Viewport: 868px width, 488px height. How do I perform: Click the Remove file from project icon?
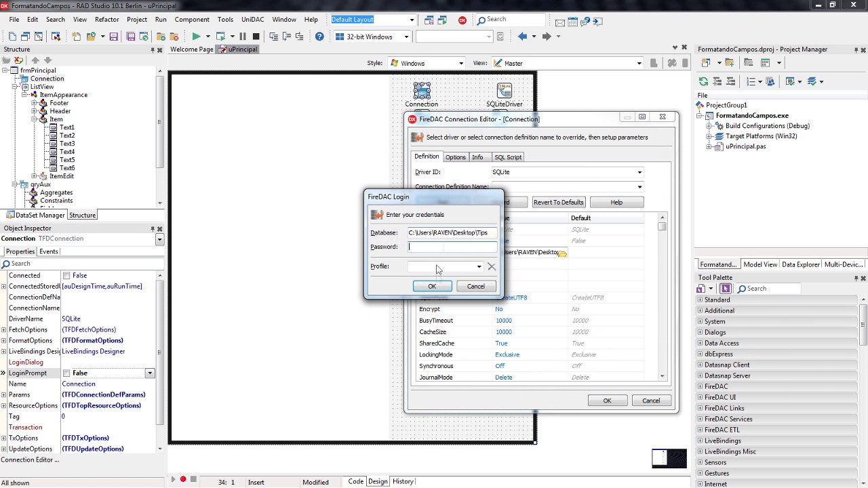174,37
